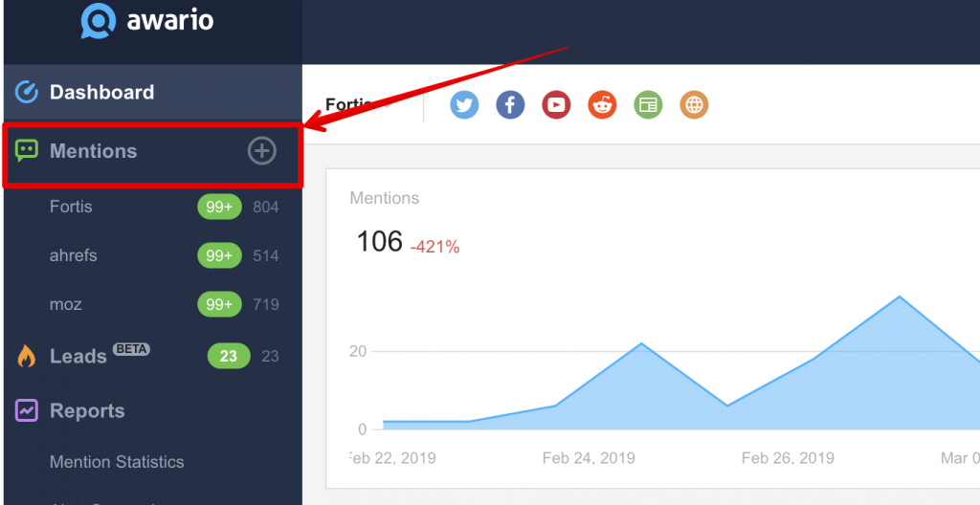The image size is (980, 505).
Task: Click the peak of the mentions chart
Action: (x=900, y=297)
